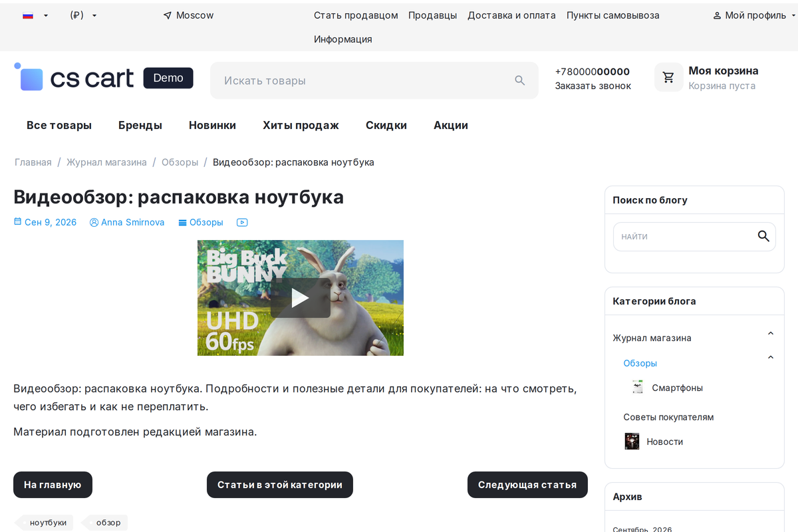
Task: Click the На главную button
Action: [x=53, y=485]
